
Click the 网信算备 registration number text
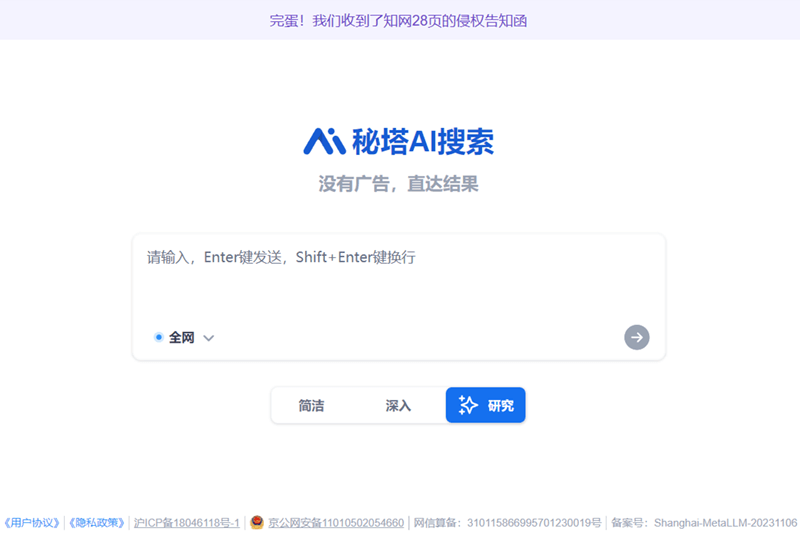click(507, 523)
